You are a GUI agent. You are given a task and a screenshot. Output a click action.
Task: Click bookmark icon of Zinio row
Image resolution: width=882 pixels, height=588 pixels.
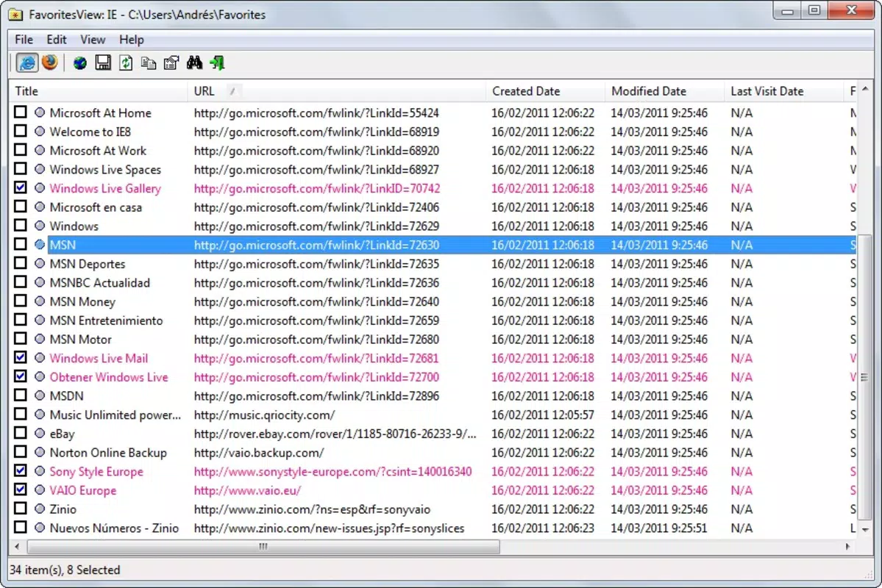pos(40,509)
